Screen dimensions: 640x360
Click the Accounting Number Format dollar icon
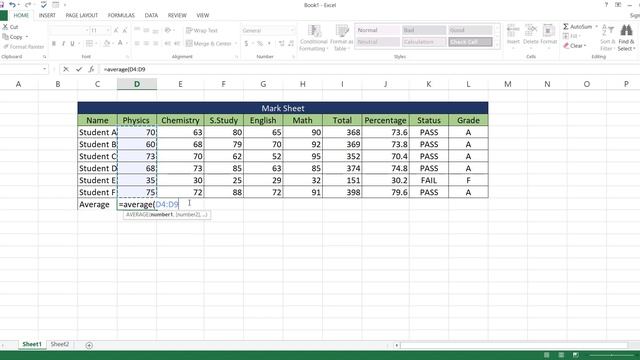click(x=246, y=44)
